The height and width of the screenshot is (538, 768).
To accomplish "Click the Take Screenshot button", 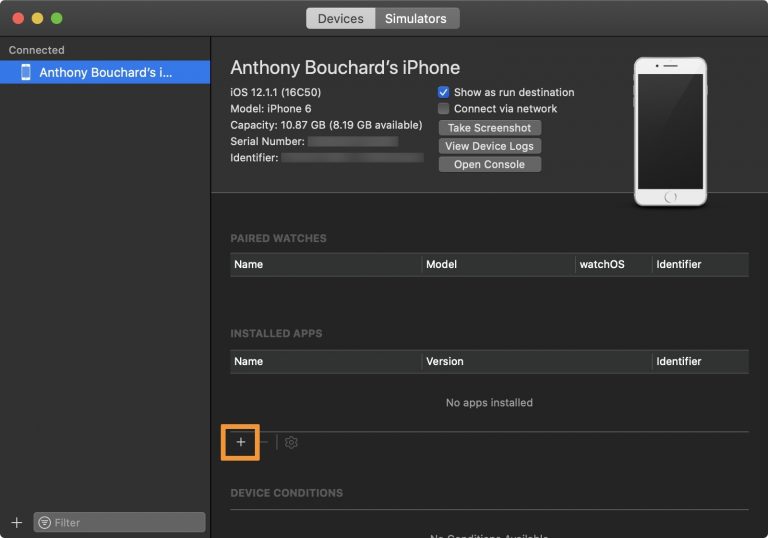I will (x=489, y=128).
